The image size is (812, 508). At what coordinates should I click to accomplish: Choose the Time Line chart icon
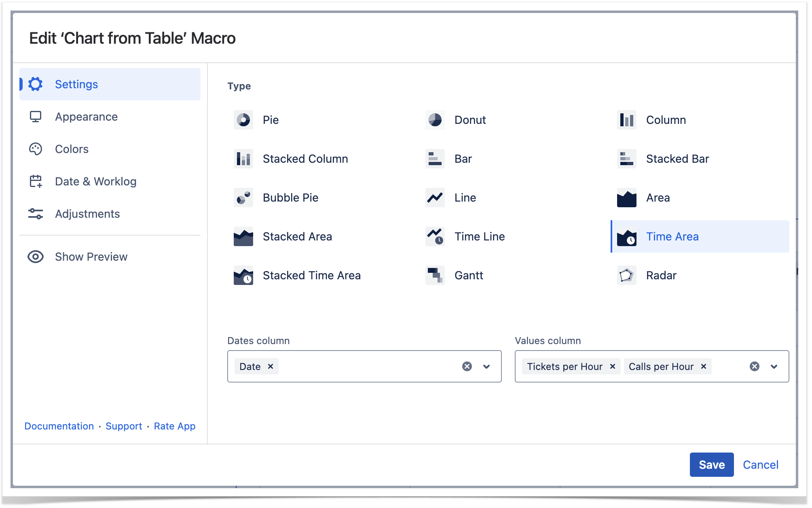[435, 236]
